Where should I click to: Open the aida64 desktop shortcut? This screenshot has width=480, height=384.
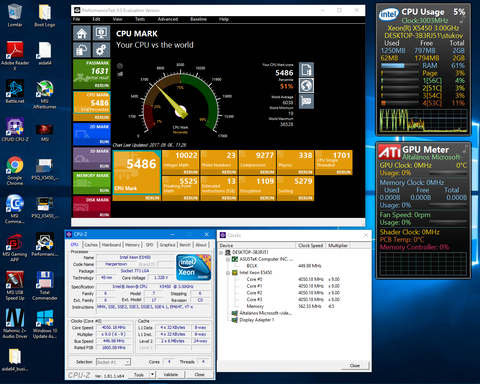(x=45, y=53)
